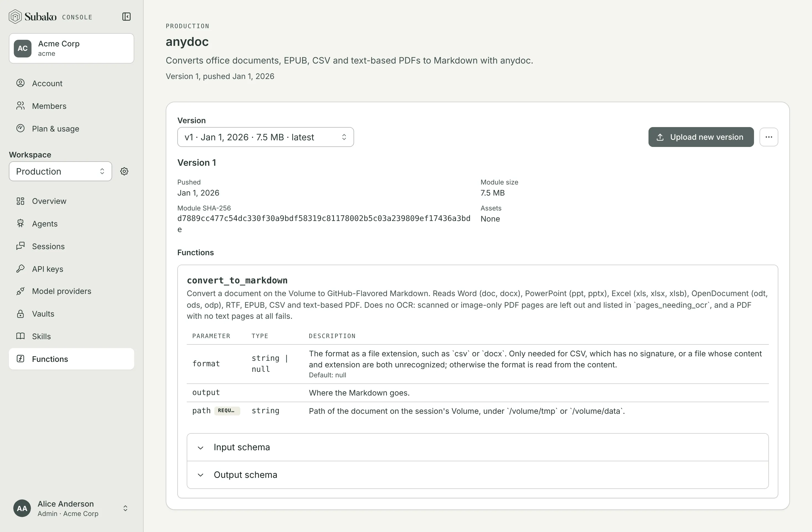Click the 'output' parameter name

coord(206,393)
